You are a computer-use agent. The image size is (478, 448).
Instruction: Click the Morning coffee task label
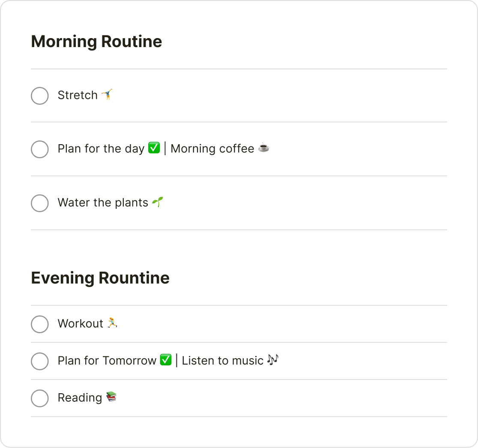pyautogui.click(x=212, y=148)
